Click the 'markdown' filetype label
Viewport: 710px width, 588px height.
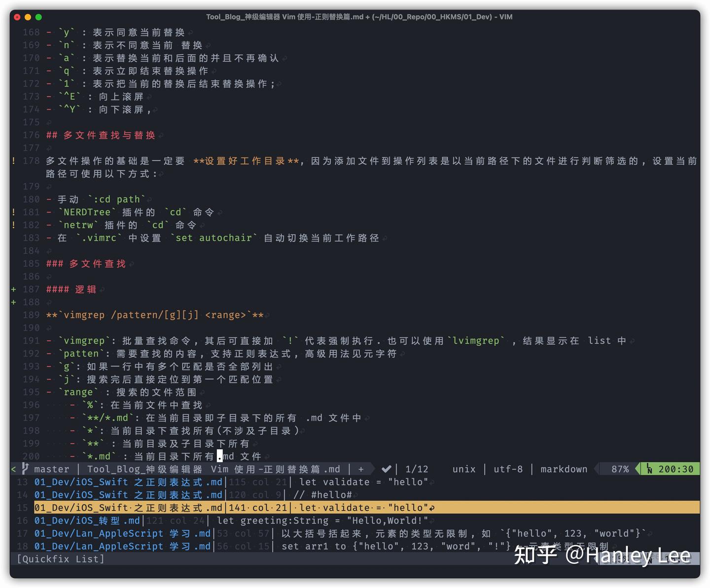click(x=564, y=469)
